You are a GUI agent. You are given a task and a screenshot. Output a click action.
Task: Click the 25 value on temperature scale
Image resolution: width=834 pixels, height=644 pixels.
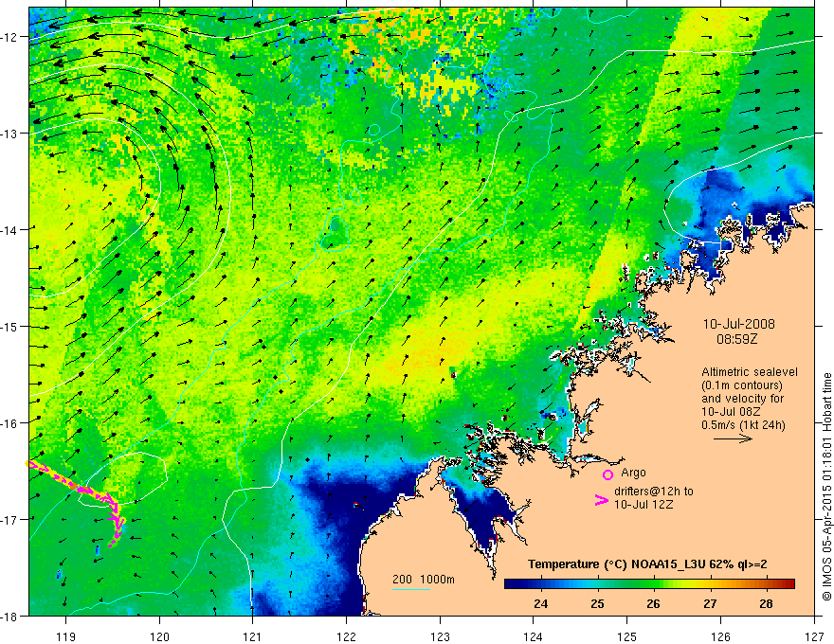(597, 603)
